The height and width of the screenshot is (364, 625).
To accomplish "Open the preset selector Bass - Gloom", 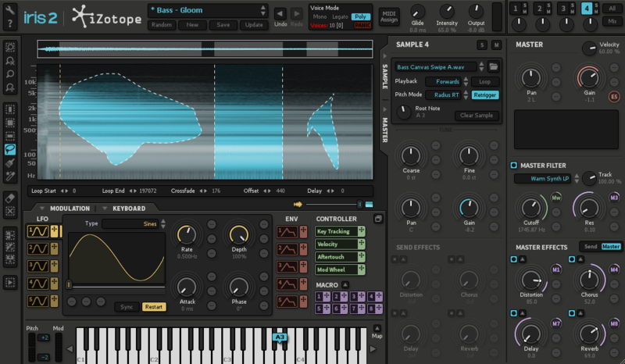I will click(207, 10).
